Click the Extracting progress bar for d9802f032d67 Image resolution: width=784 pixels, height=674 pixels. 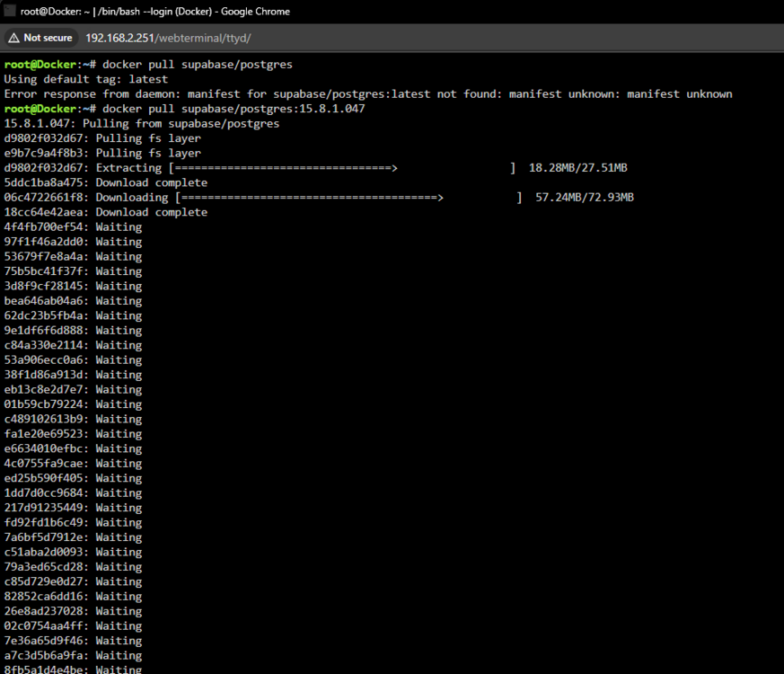(x=342, y=168)
